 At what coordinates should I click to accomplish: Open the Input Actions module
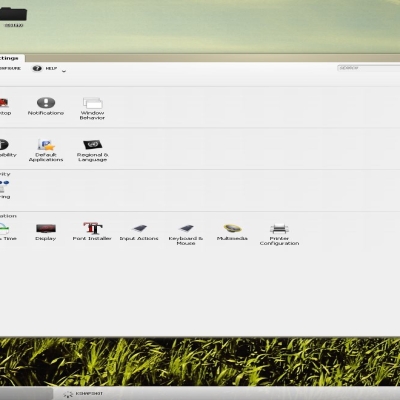pyautogui.click(x=139, y=232)
